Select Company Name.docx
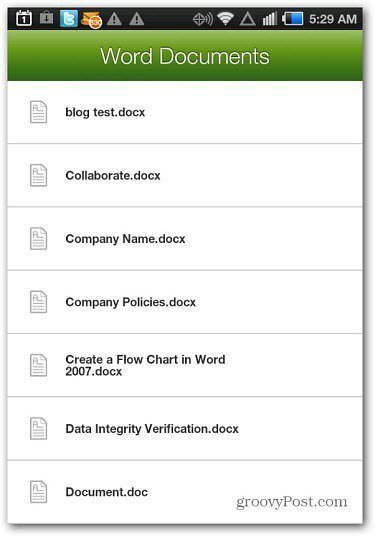Image resolution: width=375 pixels, height=536 pixels. click(x=185, y=239)
